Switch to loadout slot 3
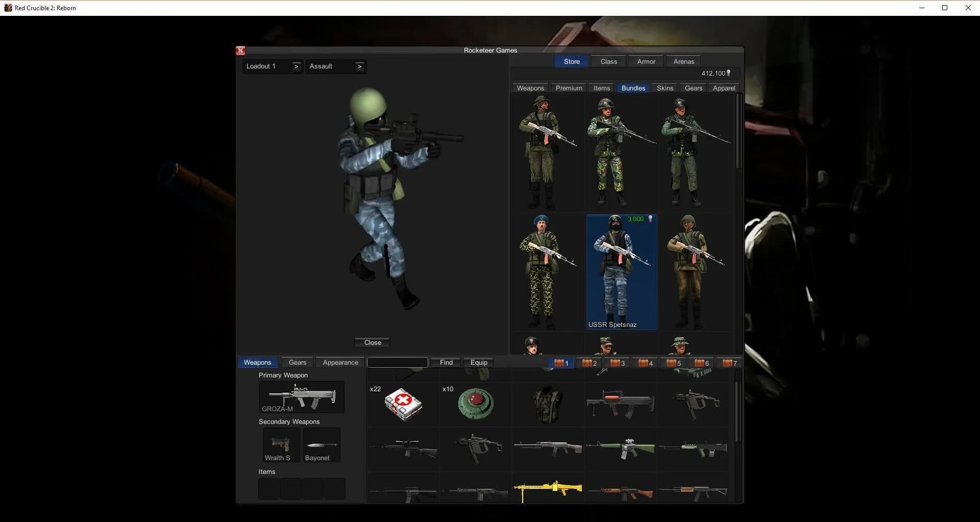Viewport: 980px width, 522px height. [617, 363]
